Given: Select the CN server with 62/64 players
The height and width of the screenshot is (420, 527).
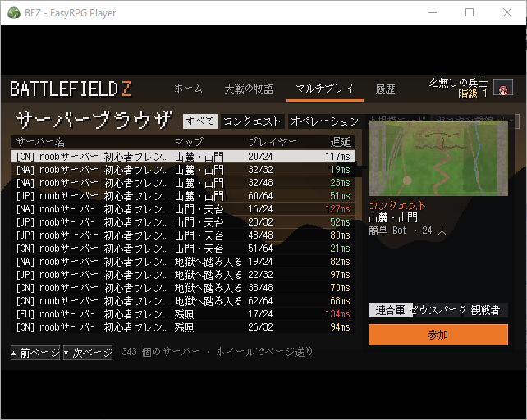Looking at the screenshot, I should [x=183, y=301].
